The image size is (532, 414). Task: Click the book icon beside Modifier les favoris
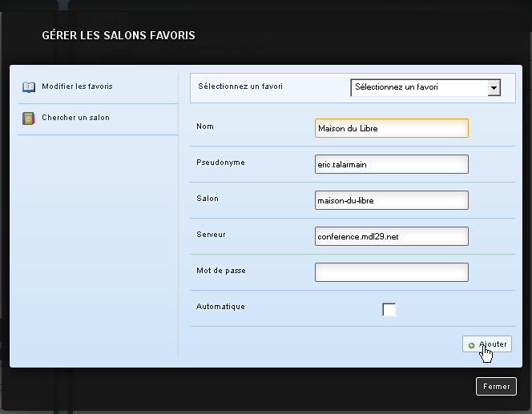29,86
